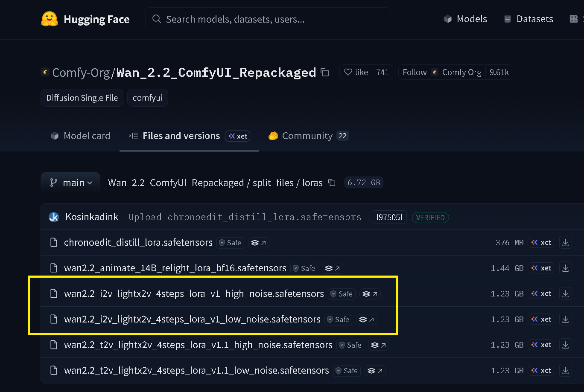Open the Comfy-Org organization link in title
The height and width of the screenshot is (392, 584).
[81, 73]
